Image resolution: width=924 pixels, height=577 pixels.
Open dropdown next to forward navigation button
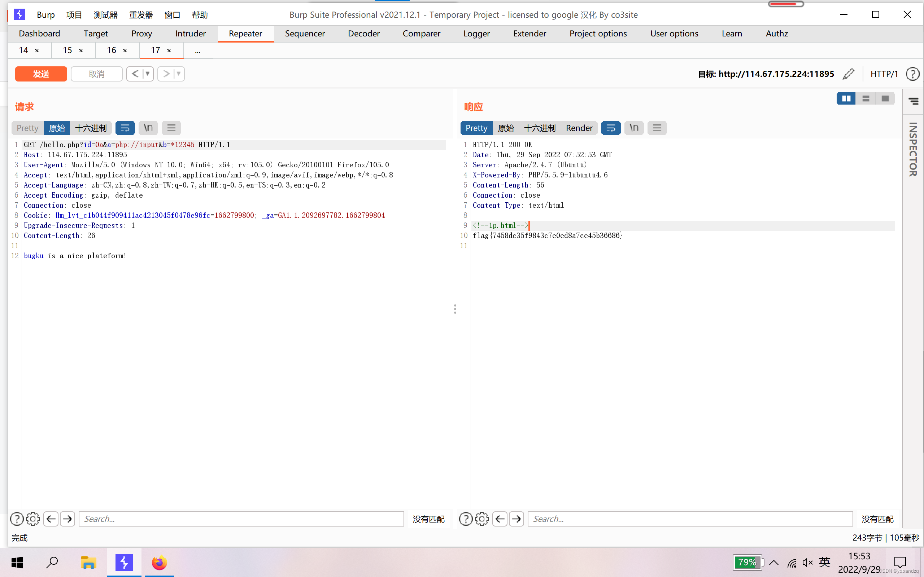point(178,74)
